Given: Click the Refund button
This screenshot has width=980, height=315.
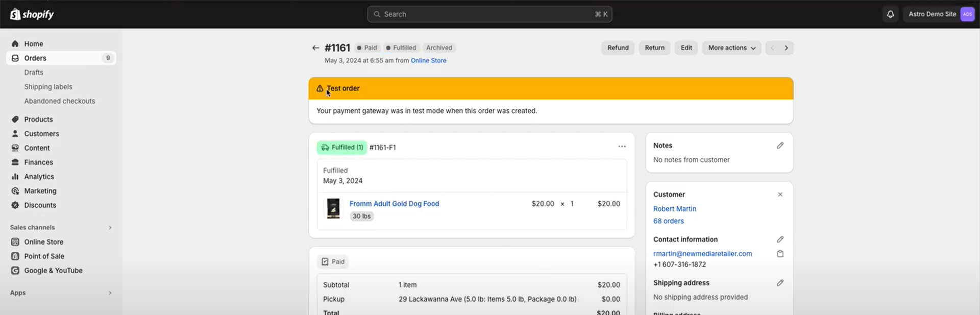Looking at the screenshot, I should click(618, 48).
